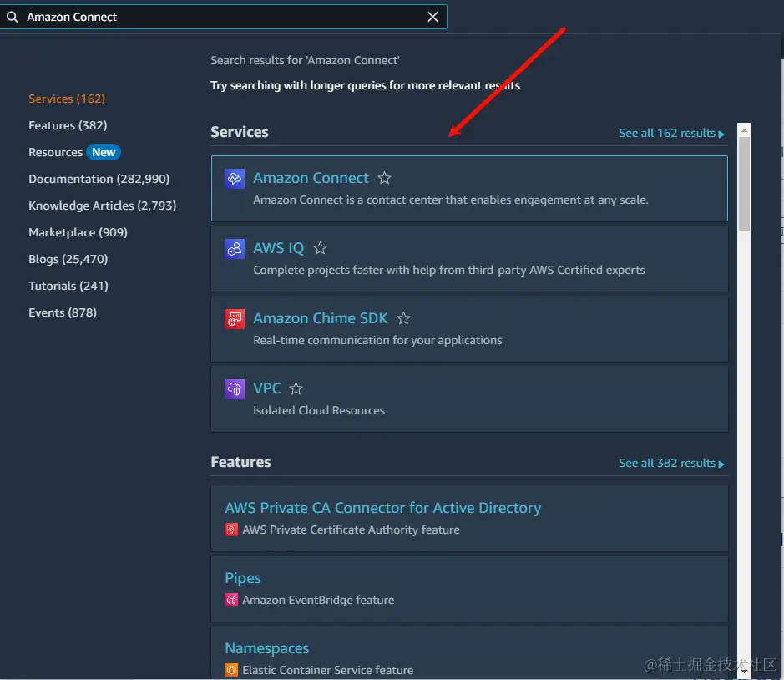Click 'Complete projects faster' AWS IQ description
This screenshot has width=784, height=680.
449,270
